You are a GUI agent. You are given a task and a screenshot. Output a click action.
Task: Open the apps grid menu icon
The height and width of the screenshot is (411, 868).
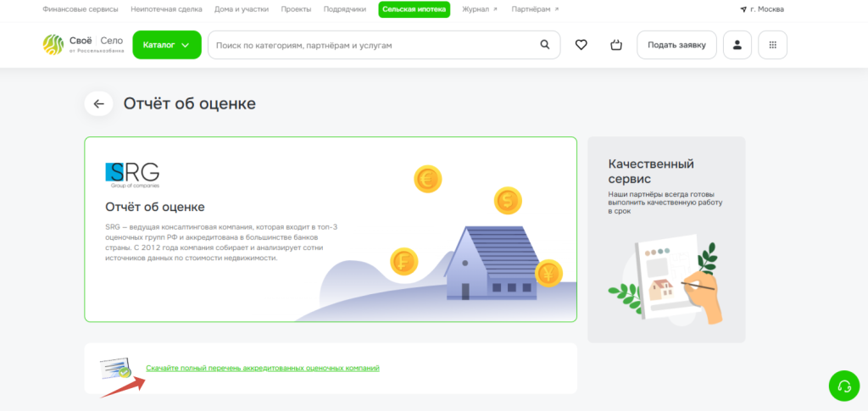pos(772,45)
